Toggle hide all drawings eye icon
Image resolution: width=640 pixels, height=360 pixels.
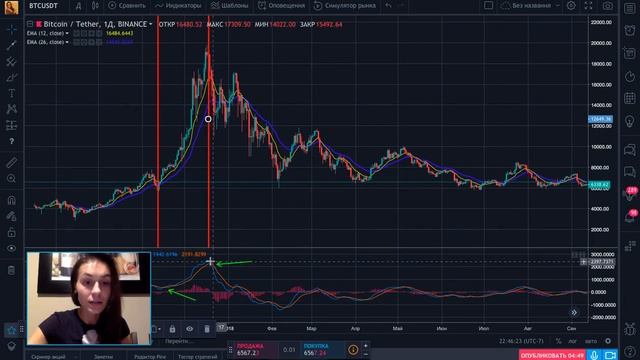click(x=11, y=248)
